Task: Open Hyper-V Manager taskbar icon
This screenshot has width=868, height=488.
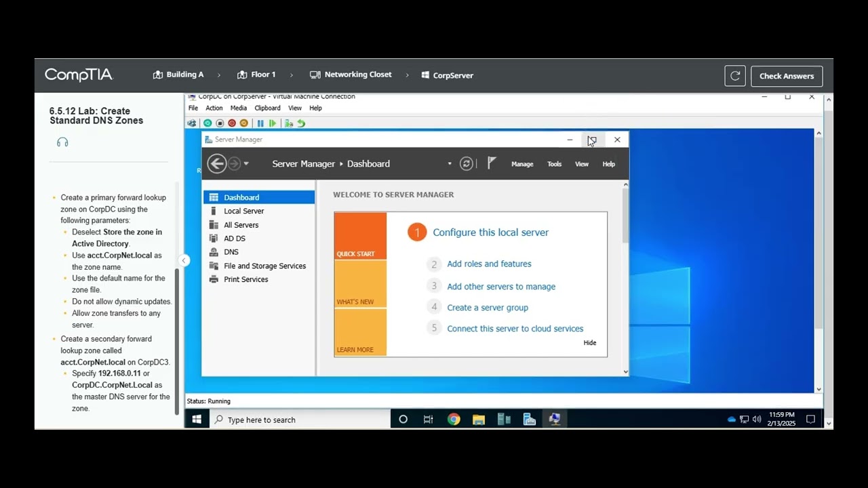Action: click(x=504, y=420)
